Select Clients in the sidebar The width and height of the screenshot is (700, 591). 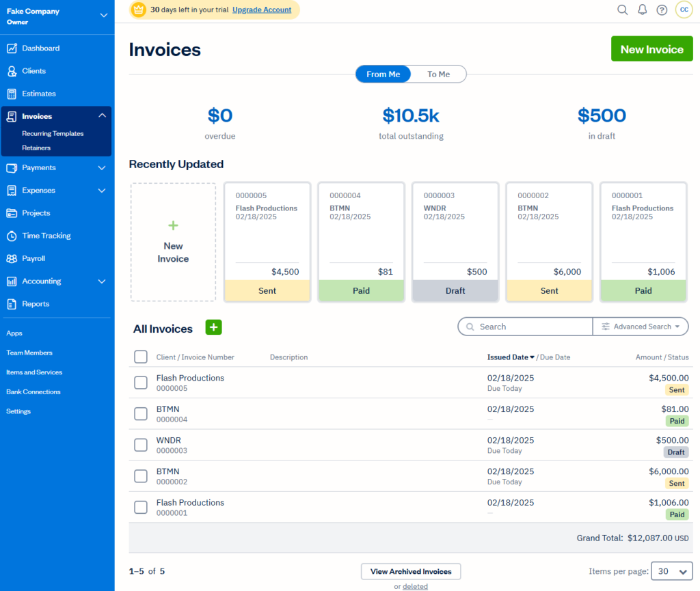point(38,70)
